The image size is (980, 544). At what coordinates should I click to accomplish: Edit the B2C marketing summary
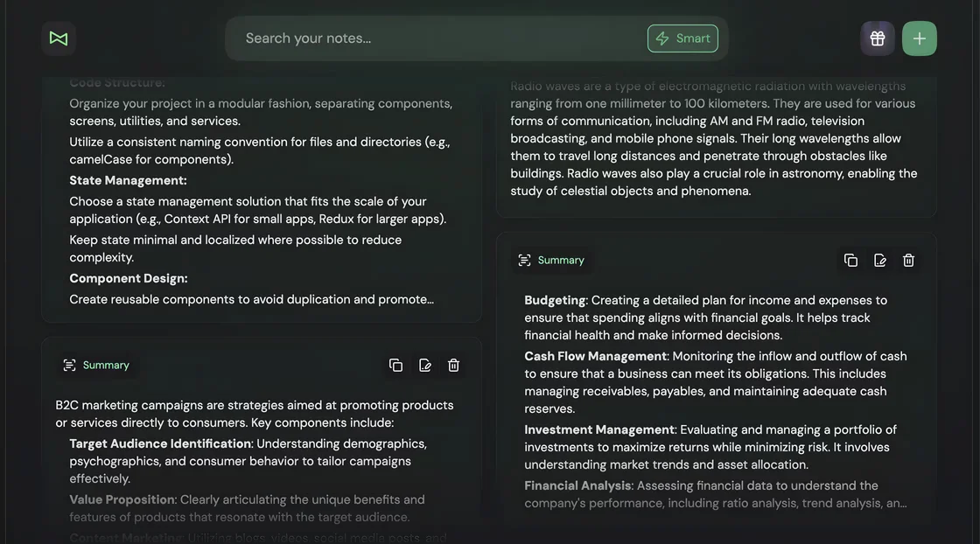(x=424, y=365)
